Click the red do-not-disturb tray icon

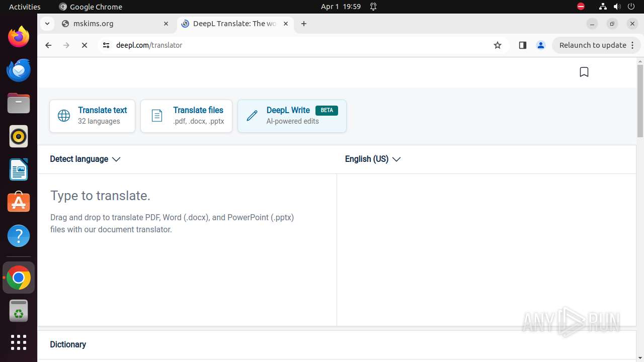click(581, 7)
